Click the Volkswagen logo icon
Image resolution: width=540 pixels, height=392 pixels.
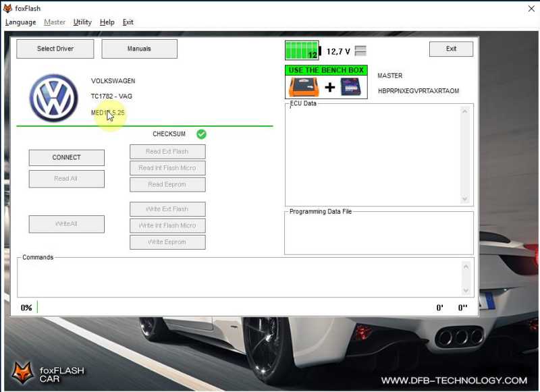click(54, 98)
